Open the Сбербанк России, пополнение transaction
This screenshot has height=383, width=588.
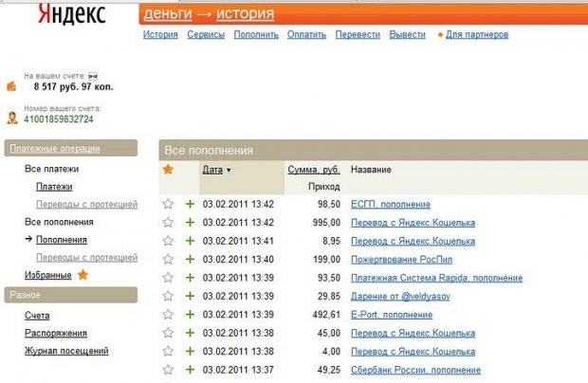415,370
